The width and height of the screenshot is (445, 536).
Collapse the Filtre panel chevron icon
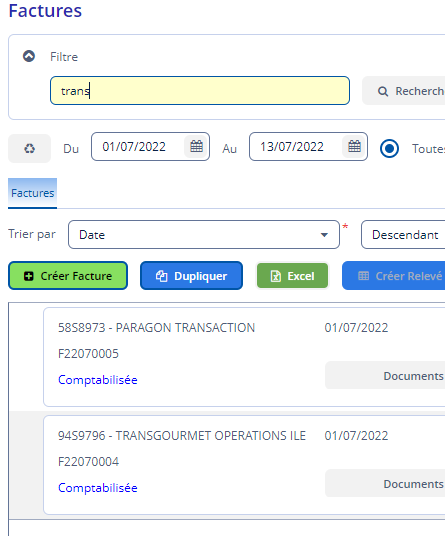[29, 56]
